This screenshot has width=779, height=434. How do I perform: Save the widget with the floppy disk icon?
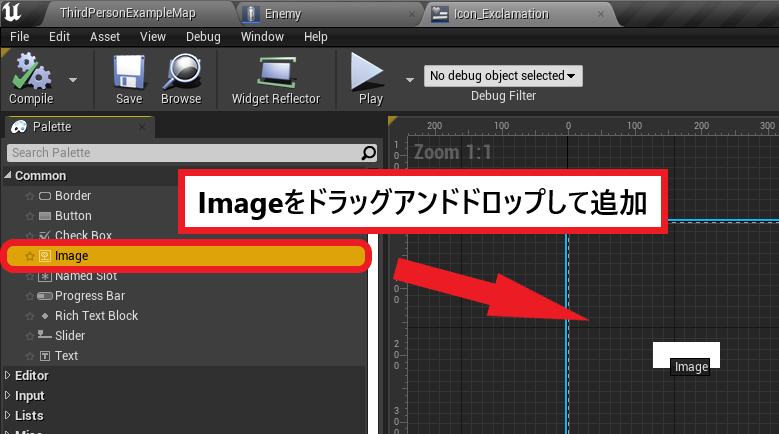tap(129, 72)
